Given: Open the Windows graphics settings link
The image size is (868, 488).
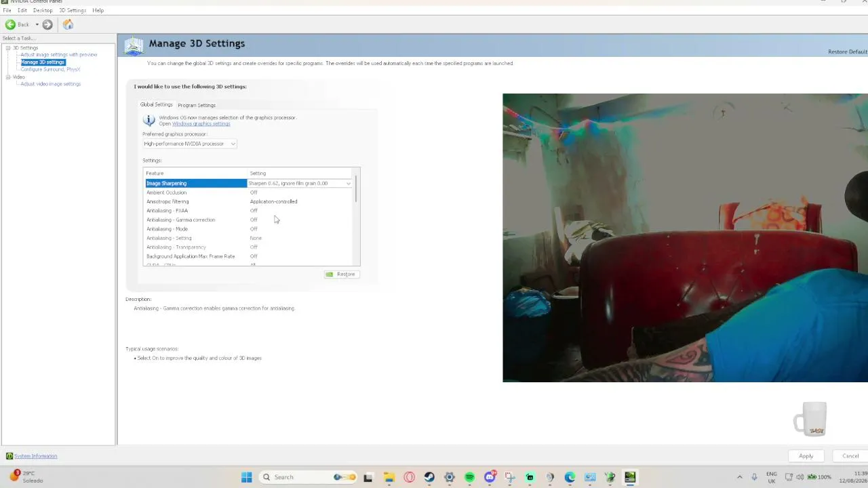Looking at the screenshot, I should (x=201, y=123).
